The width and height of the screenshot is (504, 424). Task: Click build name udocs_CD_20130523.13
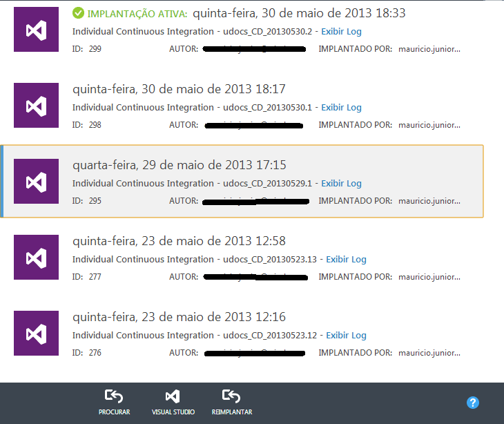point(270,259)
